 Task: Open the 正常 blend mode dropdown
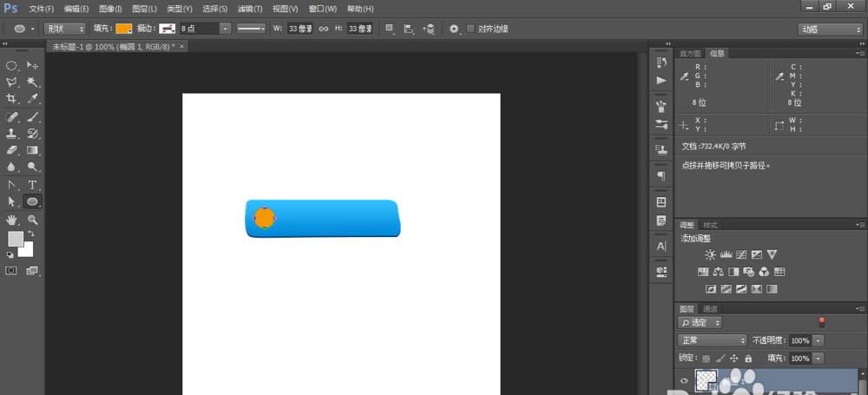713,340
